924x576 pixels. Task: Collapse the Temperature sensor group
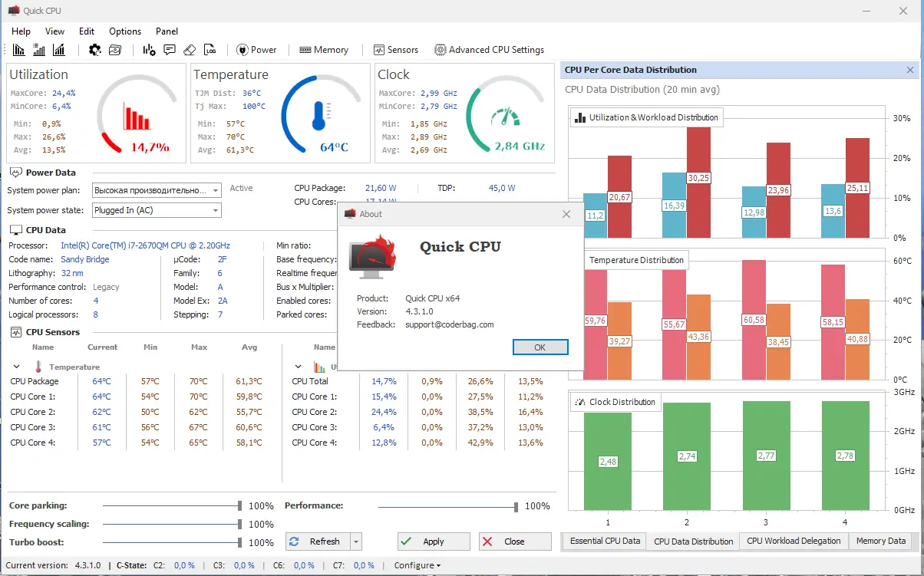(x=17, y=367)
